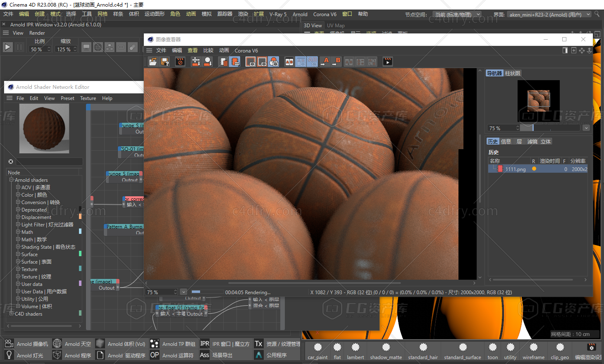The image size is (604, 364).
Task: Click the 缩放 125 % value field
Action: (x=66, y=49)
